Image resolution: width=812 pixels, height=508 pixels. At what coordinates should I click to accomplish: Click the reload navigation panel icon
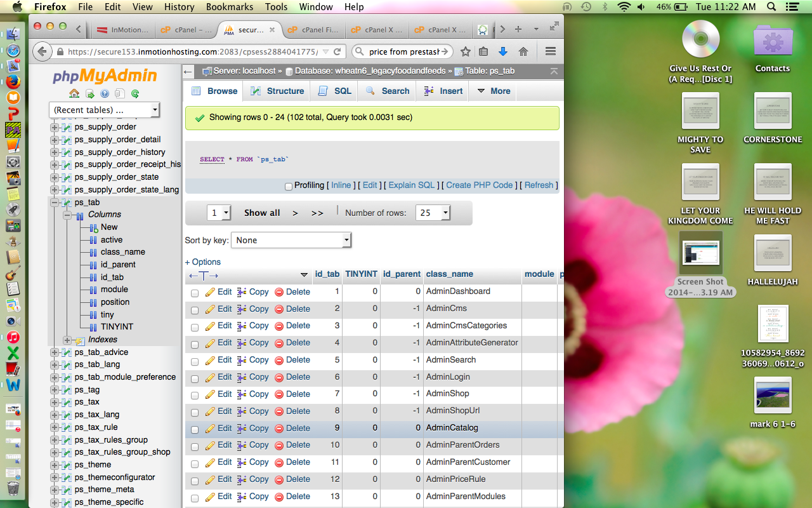click(135, 94)
